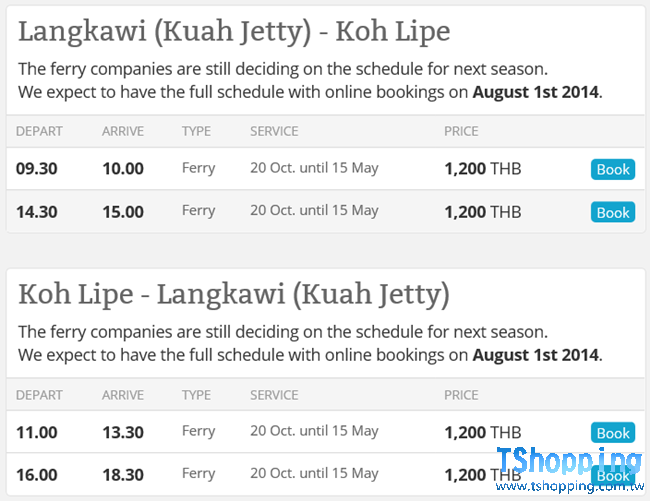
Task: Book the 11.00 ferry to Langkawi
Action: [612, 433]
